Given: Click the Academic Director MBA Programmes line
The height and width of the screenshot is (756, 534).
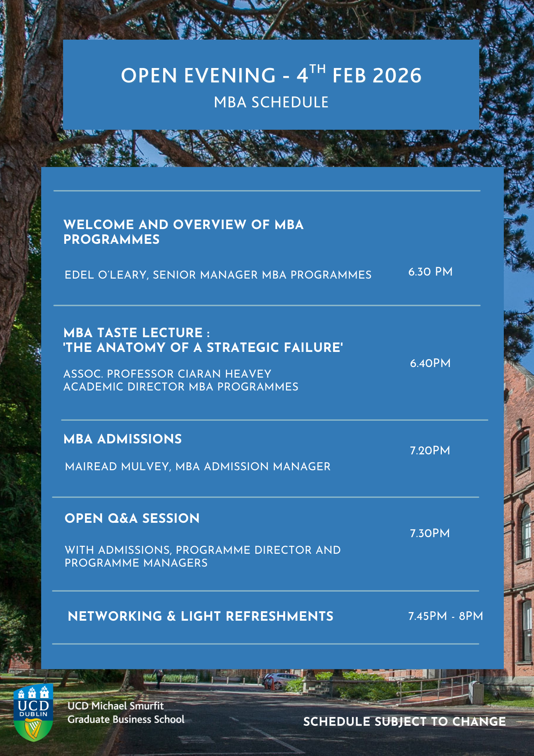Looking at the screenshot, I should coord(181,387).
